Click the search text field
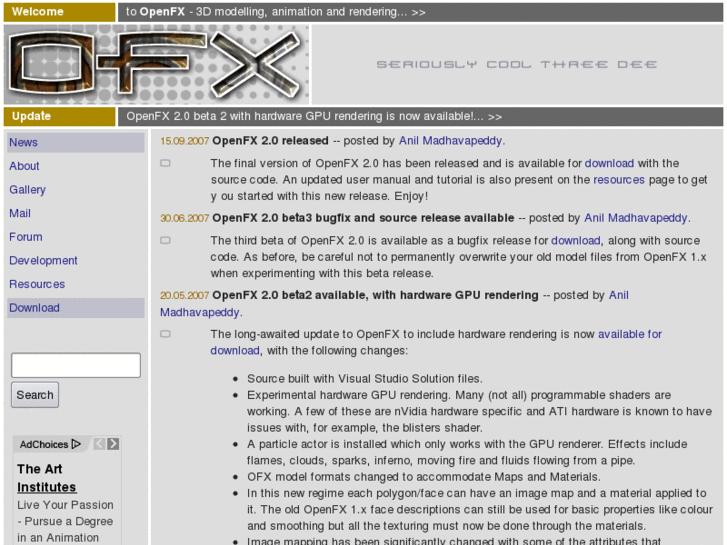727x545 pixels. coord(76,365)
